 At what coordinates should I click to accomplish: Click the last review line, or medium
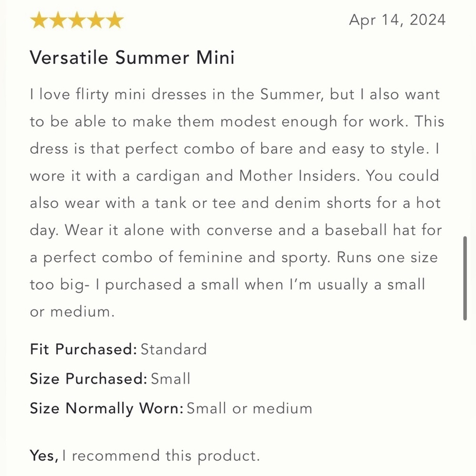(72, 312)
